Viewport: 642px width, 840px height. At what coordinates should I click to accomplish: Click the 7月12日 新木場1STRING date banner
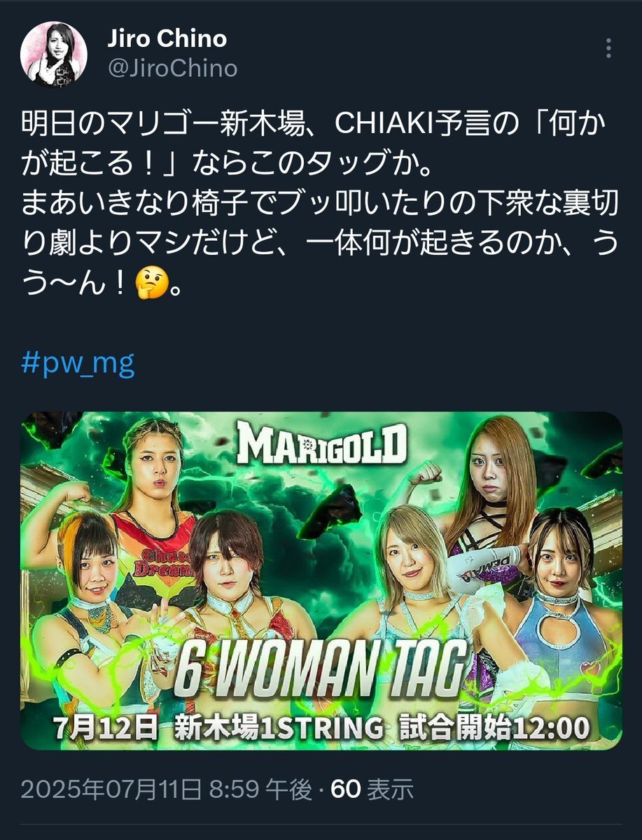pos(321,727)
